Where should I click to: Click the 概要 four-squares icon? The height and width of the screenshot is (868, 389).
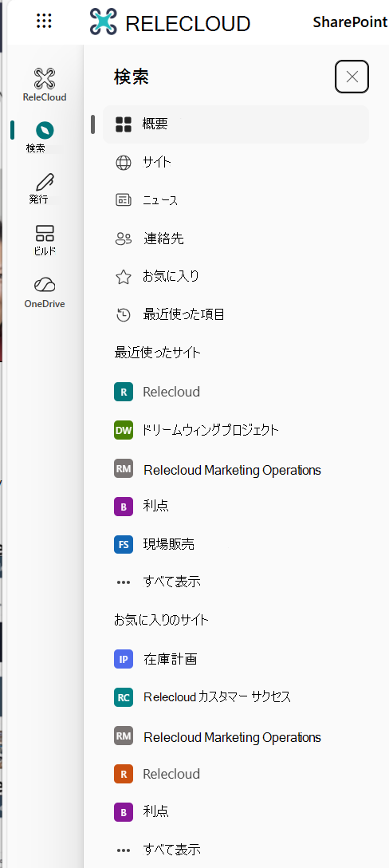124,124
